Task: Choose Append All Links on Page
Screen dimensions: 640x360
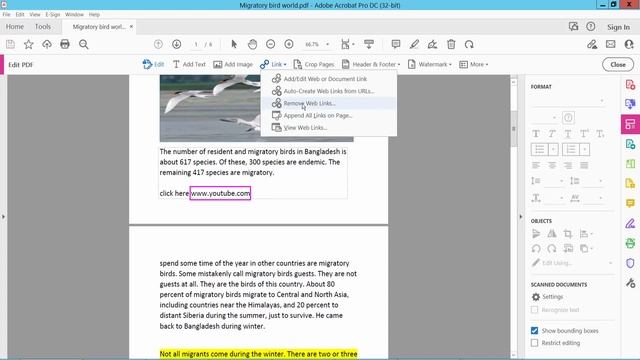Action: pyautogui.click(x=329, y=116)
